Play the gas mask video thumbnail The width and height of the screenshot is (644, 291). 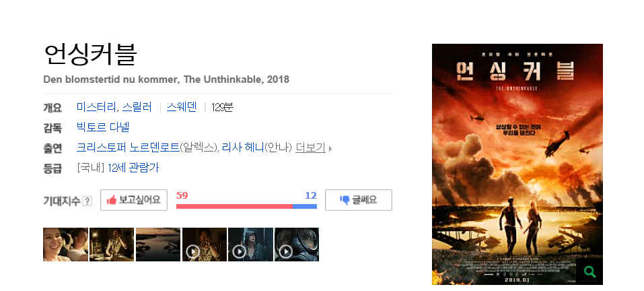point(297,245)
